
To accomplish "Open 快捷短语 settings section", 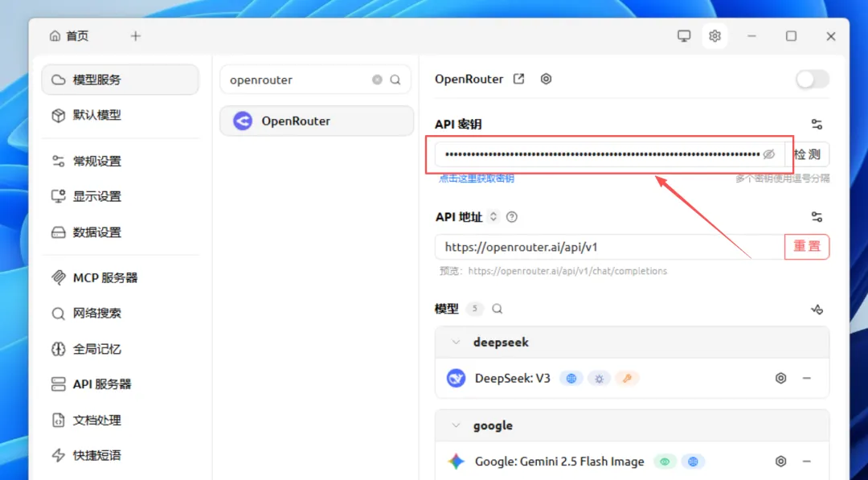I will pyautogui.click(x=120, y=456).
